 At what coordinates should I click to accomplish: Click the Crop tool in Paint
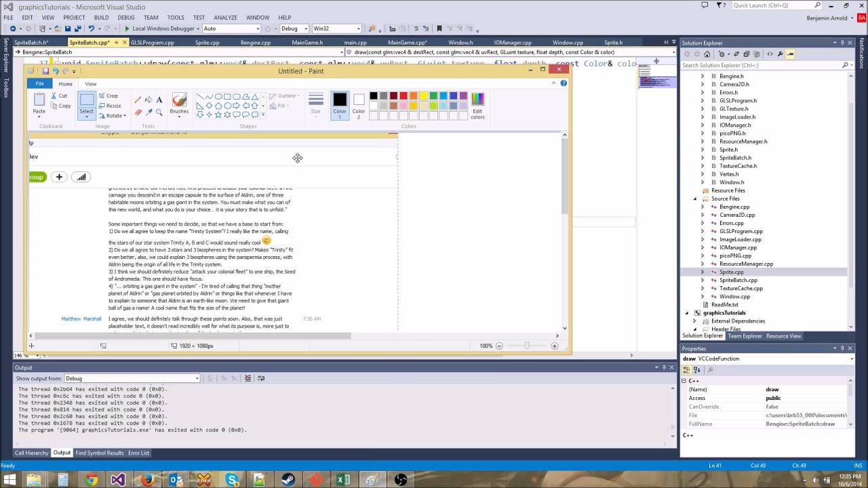tap(108, 96)
